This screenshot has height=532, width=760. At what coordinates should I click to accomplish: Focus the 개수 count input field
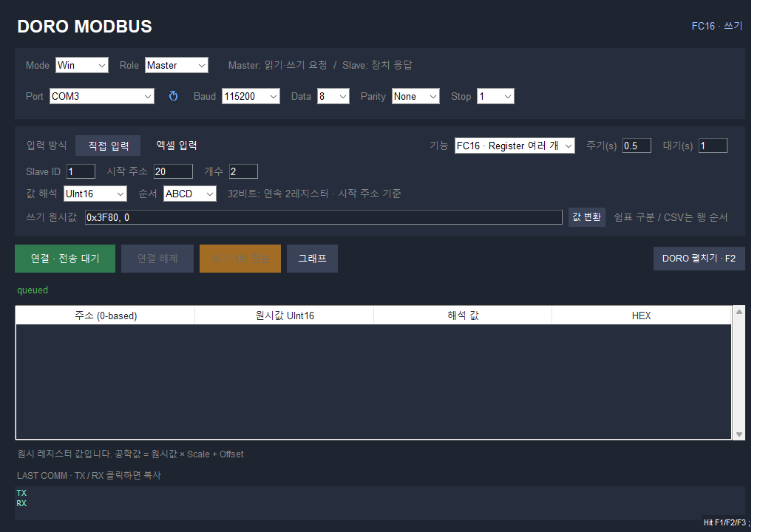[243, 171]
